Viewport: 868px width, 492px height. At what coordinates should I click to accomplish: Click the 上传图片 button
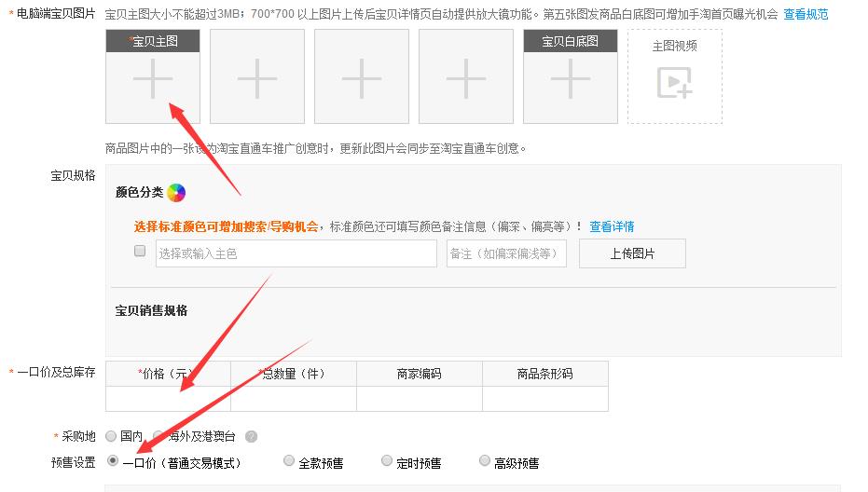(x=632, y=253)
